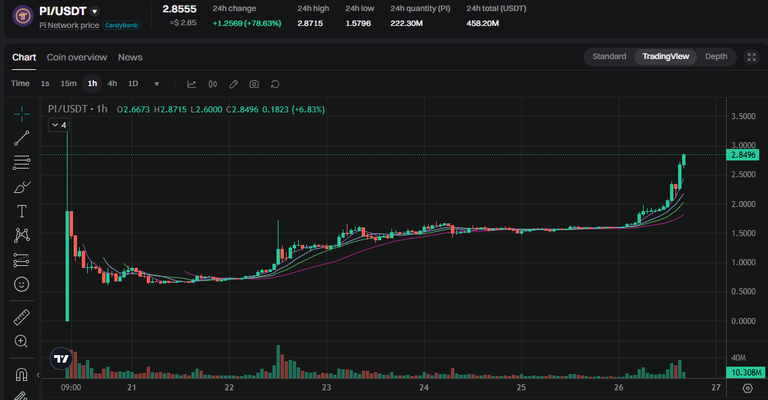Select the brush drawing tool

click(x=22, y=187)
